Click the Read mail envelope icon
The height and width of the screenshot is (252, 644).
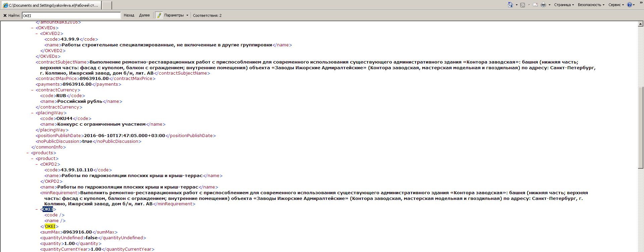[x=535, y=5]
